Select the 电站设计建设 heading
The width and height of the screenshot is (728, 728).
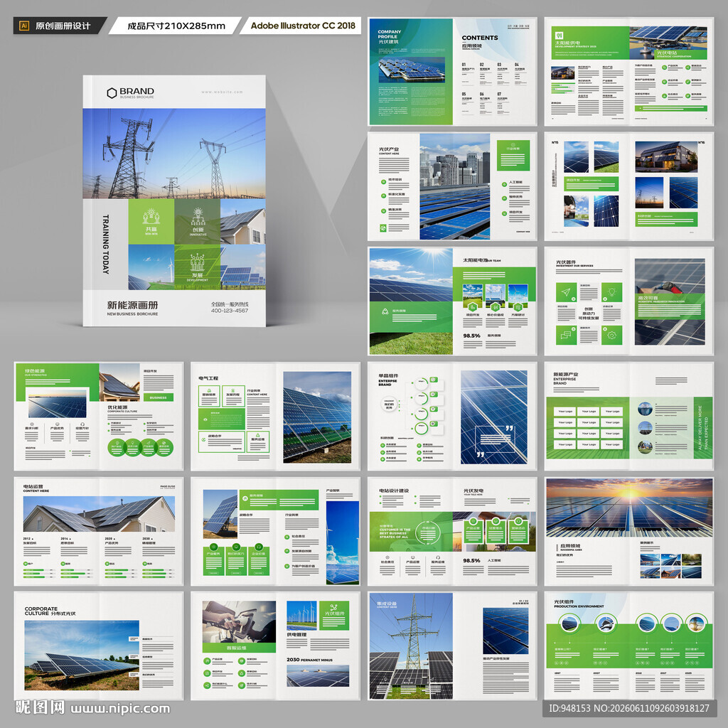pos(394,491)
